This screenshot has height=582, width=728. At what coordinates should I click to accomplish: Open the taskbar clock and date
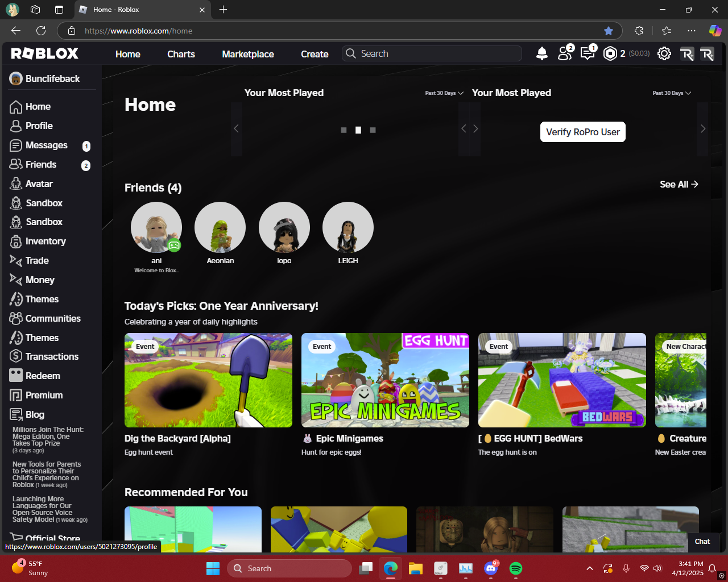[687, 568]
